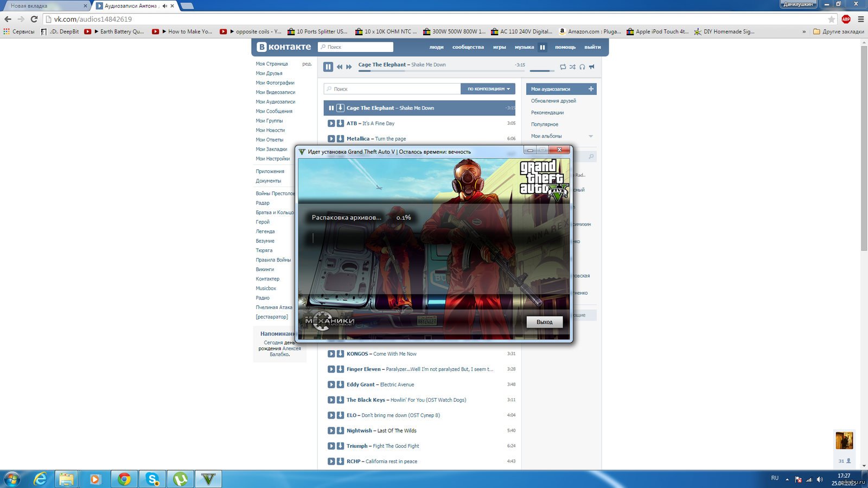Image resolution: width=868 pixels, height=488 pixels.
Task: Pause music via header pause icon
Action: click(x=542, y=47)
